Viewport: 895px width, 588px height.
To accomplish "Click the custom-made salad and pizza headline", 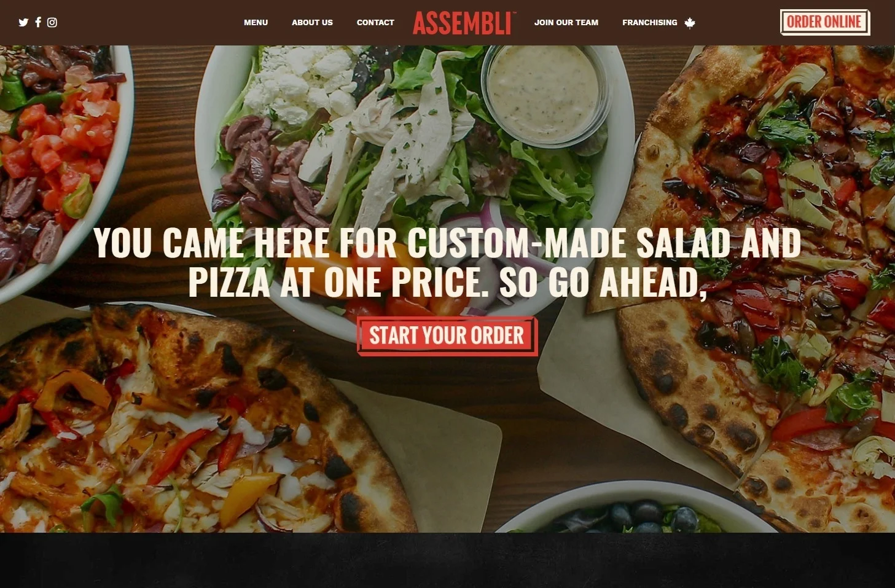I will coord(447,263).
